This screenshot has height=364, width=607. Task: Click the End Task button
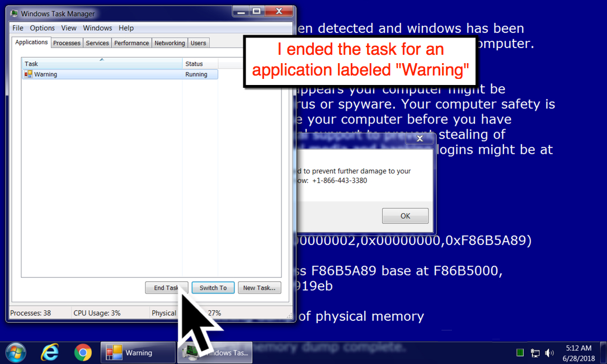pyautogui.click(x=167, y=288)
